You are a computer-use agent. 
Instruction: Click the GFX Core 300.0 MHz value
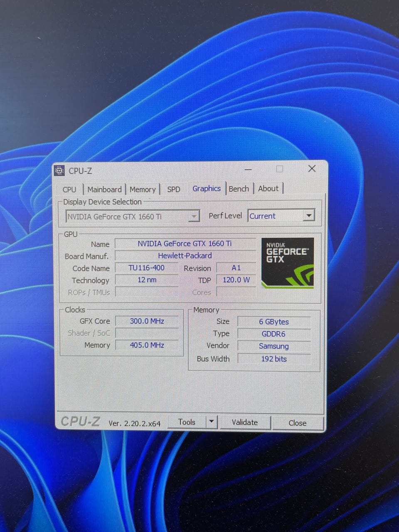point(147,321)
